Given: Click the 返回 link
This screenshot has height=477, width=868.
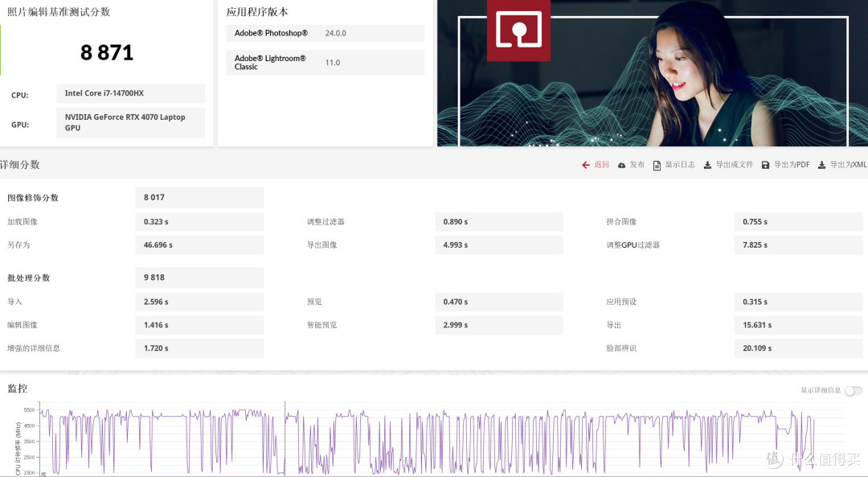Looking at the screenshot, I should 602,165.
